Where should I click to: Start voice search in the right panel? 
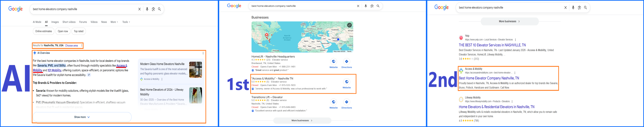point(573,8)
